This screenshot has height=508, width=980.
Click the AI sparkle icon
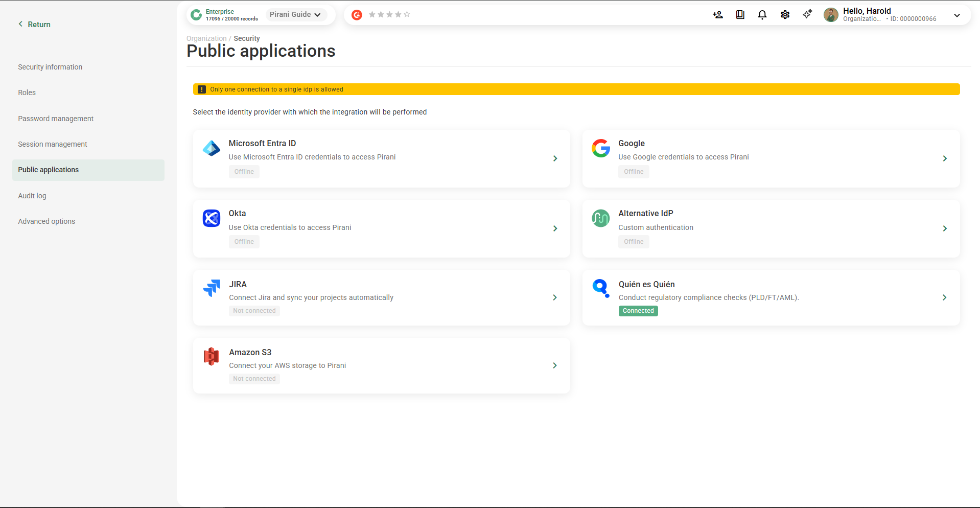click(x=807, y=14)
